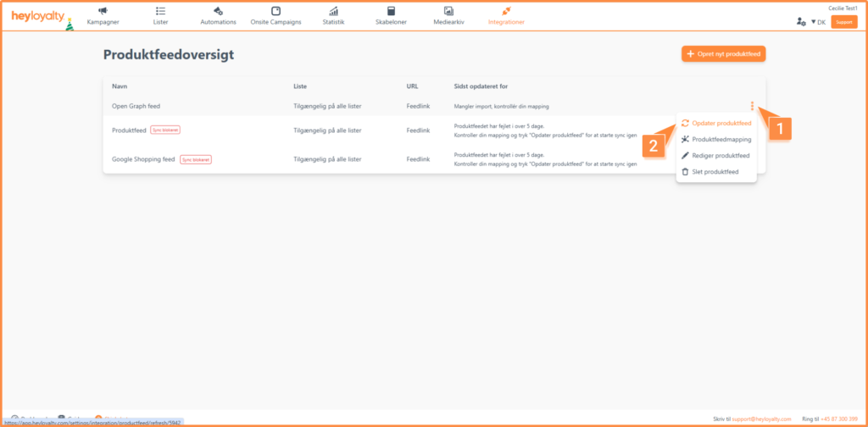Open Onsite Campaigns from the navigation
868x427 pixels.
click(275, 16)
